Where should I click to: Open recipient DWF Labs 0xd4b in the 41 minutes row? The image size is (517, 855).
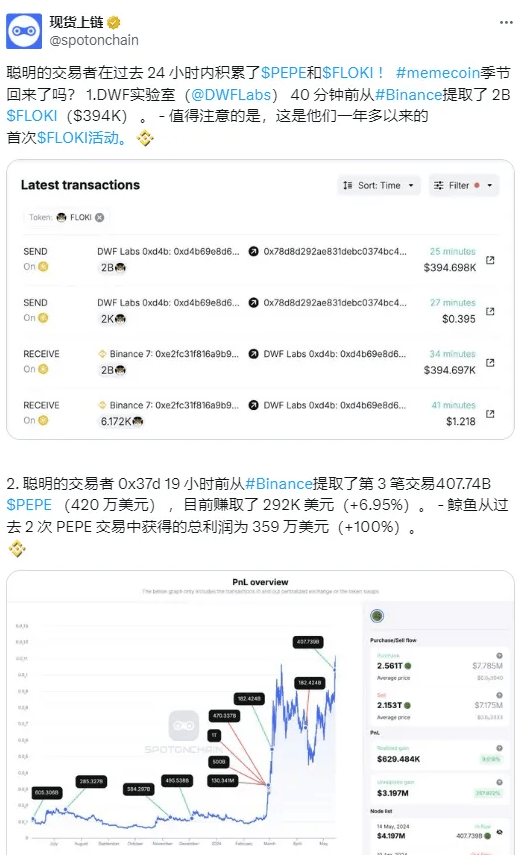[x=335, y=405]
